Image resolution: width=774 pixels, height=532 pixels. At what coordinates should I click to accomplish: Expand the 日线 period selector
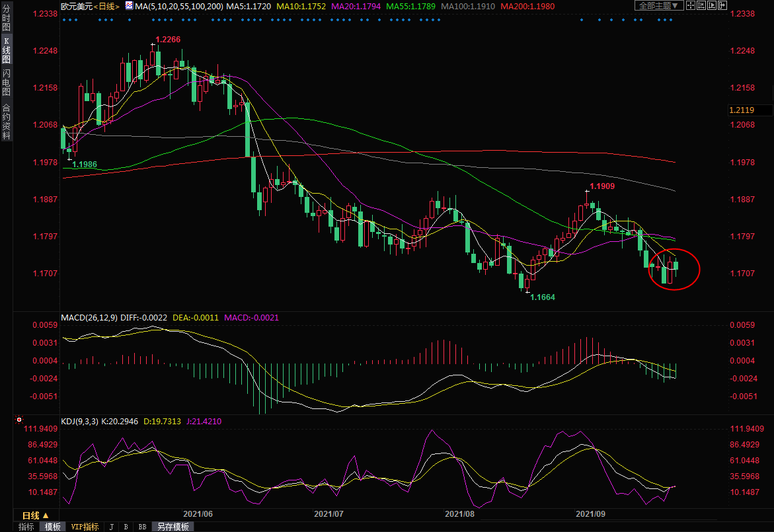click(36, 515)
